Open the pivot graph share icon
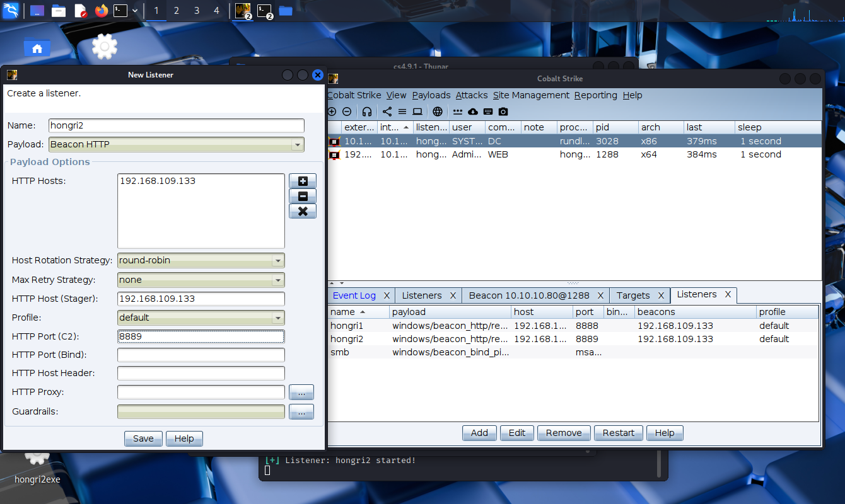Screen dimensions: 845x504 pyautogui.click(x=387, y=112)
